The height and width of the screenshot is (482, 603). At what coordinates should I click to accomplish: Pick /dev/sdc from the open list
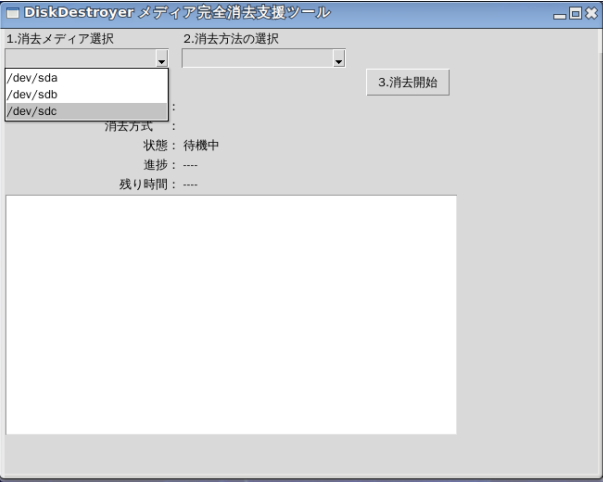87,111
